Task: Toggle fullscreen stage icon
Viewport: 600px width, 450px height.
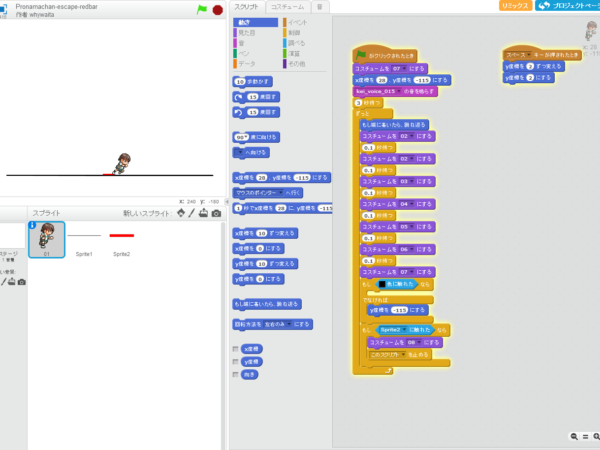Action: click(x=3, y=10)
